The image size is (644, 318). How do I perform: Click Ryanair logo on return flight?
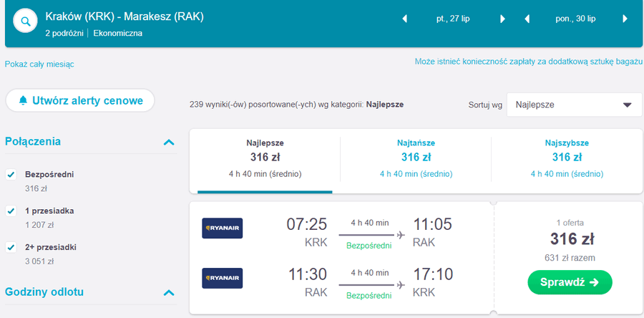click(x=223, y=278)
